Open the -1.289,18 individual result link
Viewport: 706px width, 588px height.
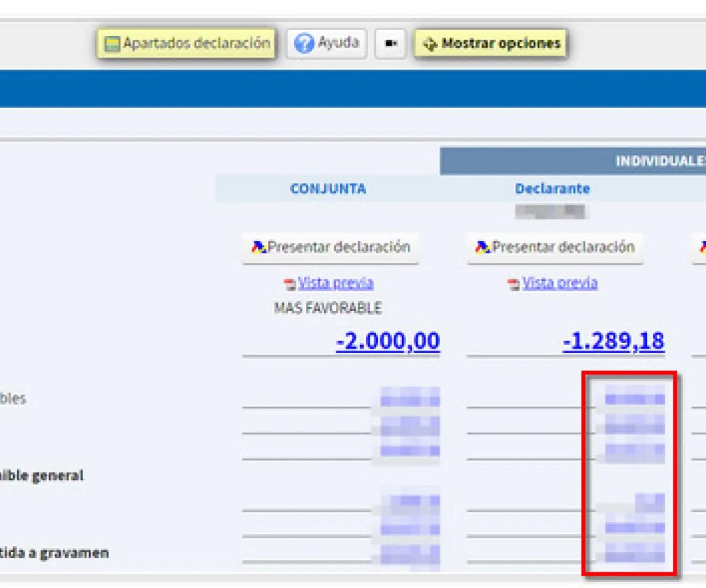[613, 341]
